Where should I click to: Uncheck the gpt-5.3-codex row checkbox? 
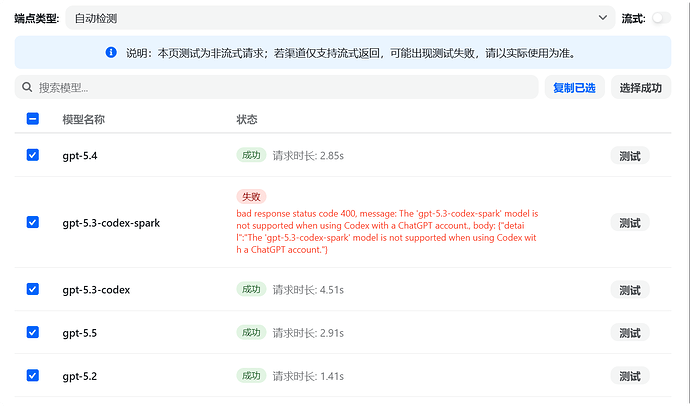click(x=33, y=289)
